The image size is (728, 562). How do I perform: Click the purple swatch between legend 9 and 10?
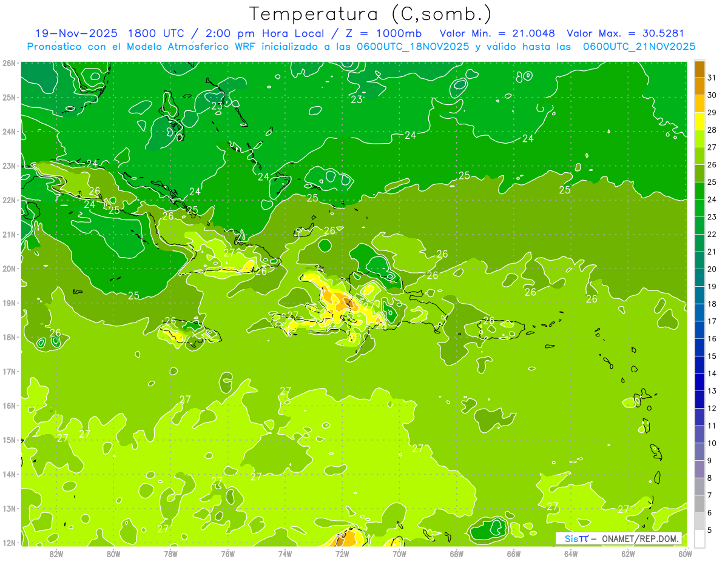click(700, 452)
